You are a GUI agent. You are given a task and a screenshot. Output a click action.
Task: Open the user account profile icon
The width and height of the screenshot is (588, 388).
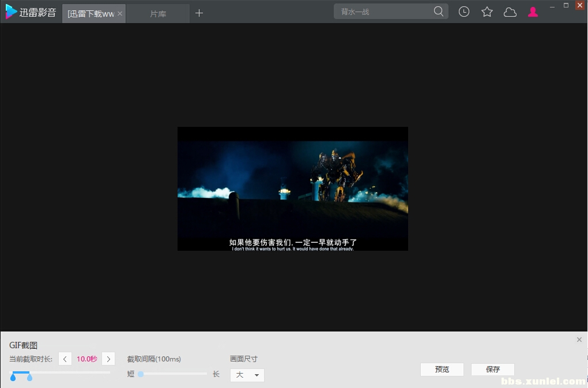pos(533,12)
